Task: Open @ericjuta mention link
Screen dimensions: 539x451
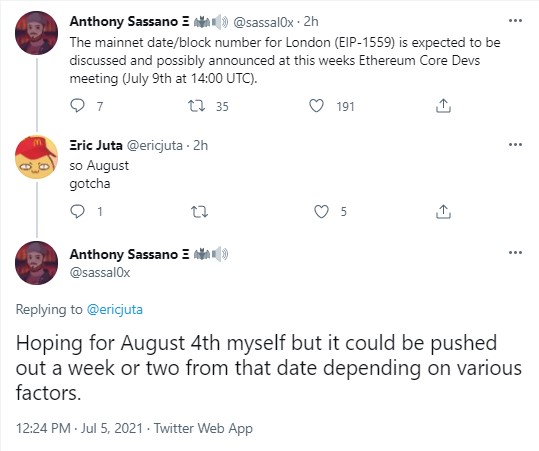Action: tap(114, 309)
